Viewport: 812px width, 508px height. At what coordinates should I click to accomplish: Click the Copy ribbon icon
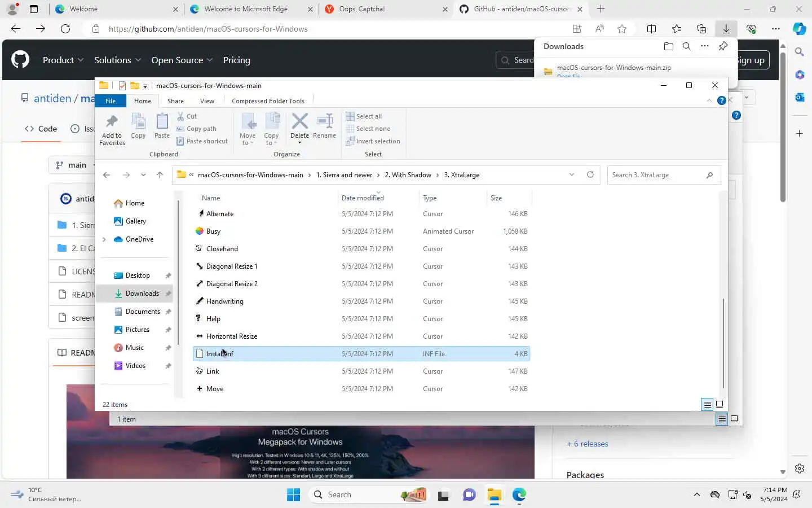point(138,126)
